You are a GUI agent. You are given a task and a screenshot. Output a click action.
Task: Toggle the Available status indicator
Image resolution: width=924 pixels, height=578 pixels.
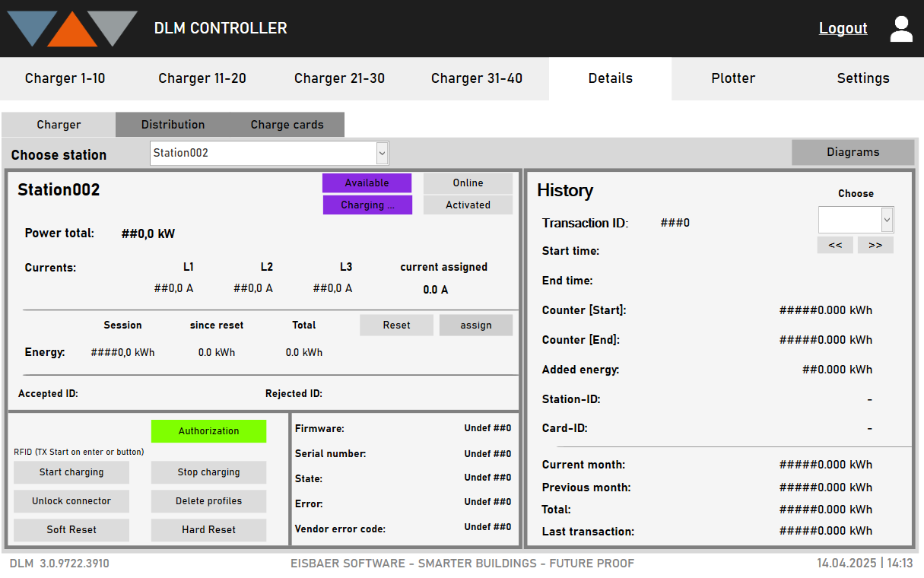click(x=367, y=183)
